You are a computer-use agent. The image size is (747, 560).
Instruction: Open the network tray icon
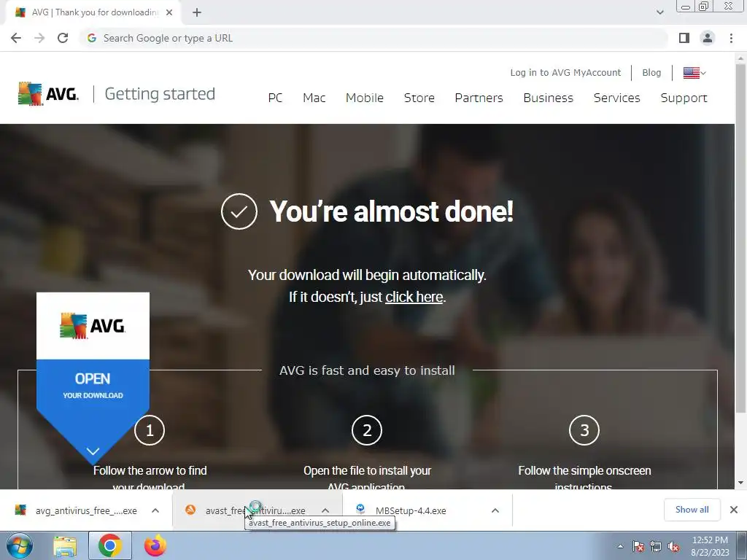click(656, 547)
